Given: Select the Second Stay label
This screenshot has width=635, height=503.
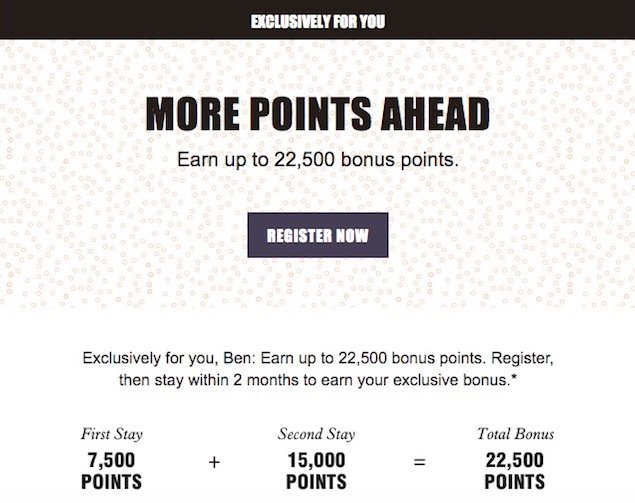Looking at the screenshot, I should click(x=317, y=434).
